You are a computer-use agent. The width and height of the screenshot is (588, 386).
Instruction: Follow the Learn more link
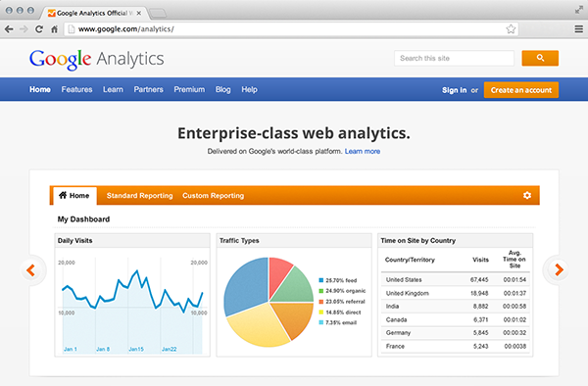click(363, 152)
